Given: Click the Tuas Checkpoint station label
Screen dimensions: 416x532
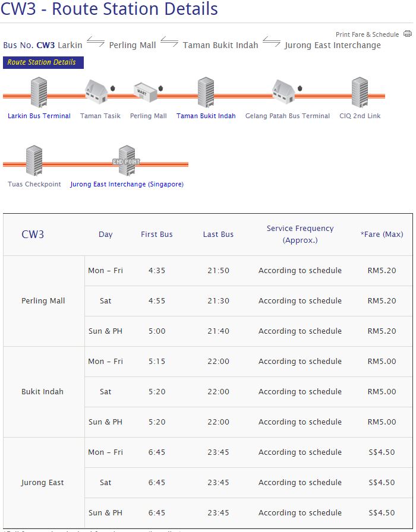Looking at the screenshot, I should click(x=34, y=184).
